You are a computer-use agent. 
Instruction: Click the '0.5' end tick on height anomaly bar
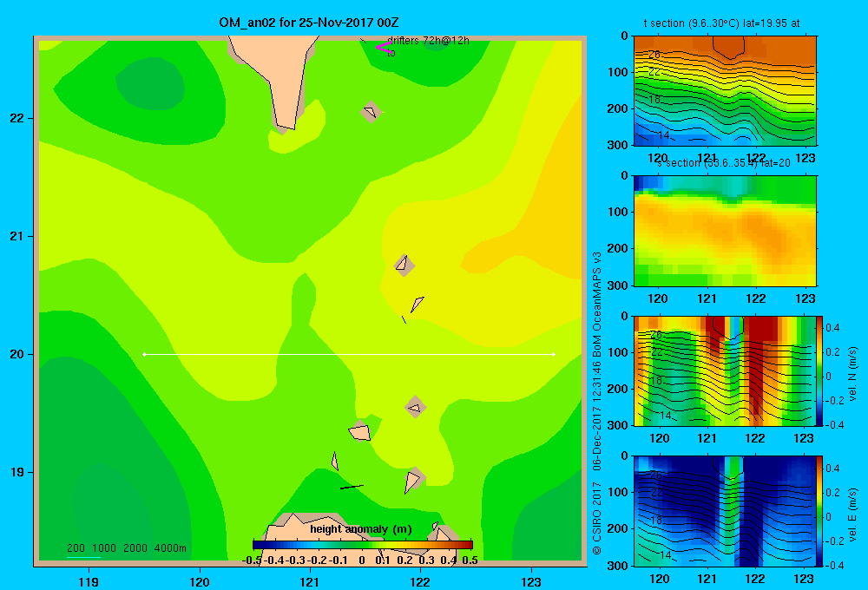pyautogui.click(x=470, y=560)
